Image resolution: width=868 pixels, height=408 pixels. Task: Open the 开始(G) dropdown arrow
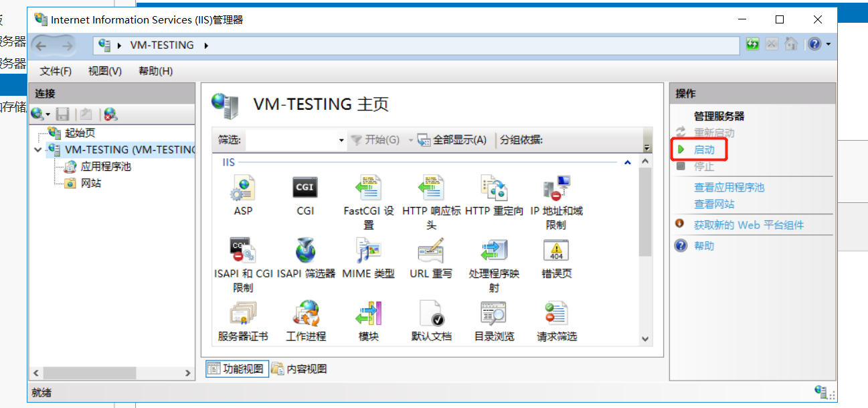click(411, 140)
